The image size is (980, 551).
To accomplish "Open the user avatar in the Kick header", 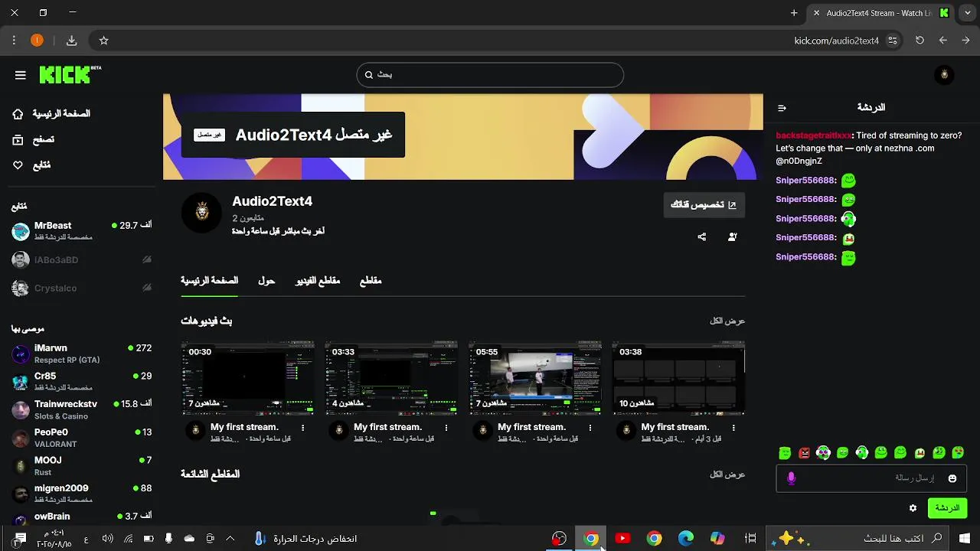I will pos(944,74).
